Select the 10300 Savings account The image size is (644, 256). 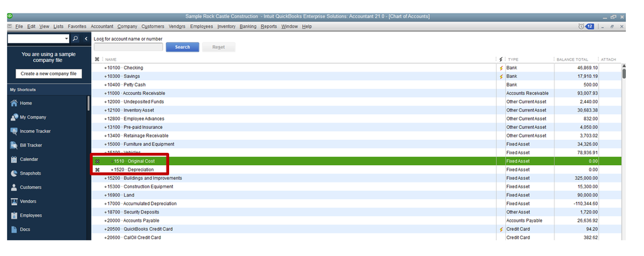[x=356, y=76]
